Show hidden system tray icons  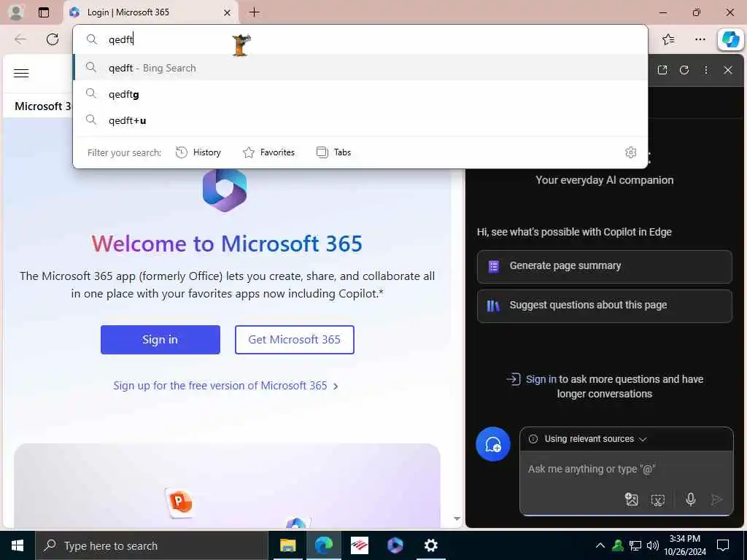click(x=600, y=545)
